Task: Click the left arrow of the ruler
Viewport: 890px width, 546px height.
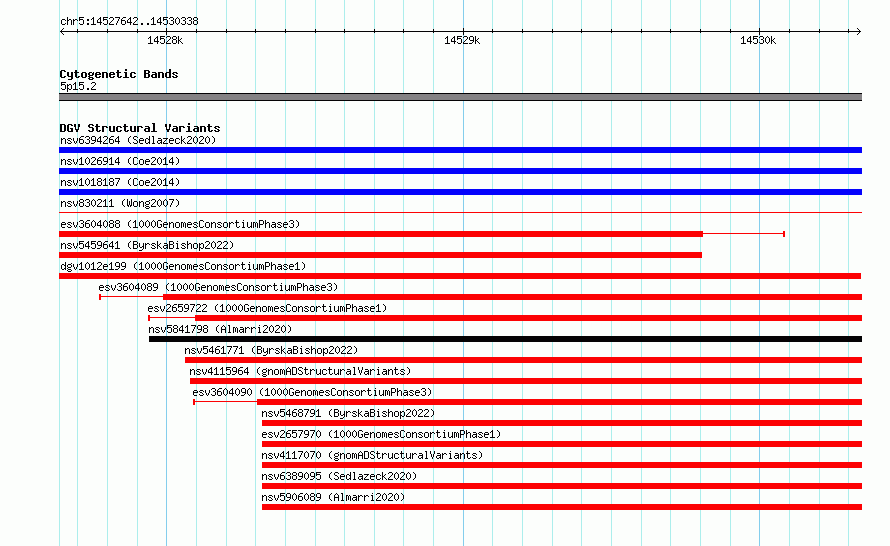Action: pos(62,31)
